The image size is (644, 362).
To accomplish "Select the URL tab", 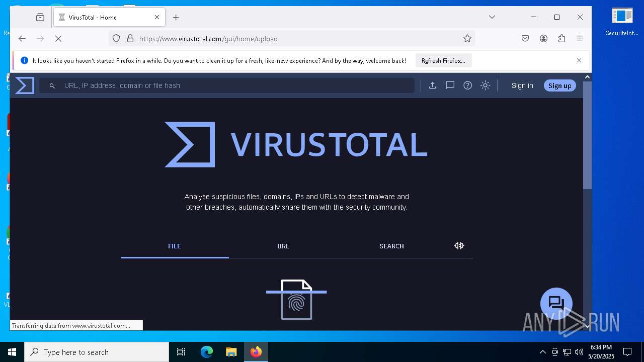I will pyautogui.click(x=283, y=246).
